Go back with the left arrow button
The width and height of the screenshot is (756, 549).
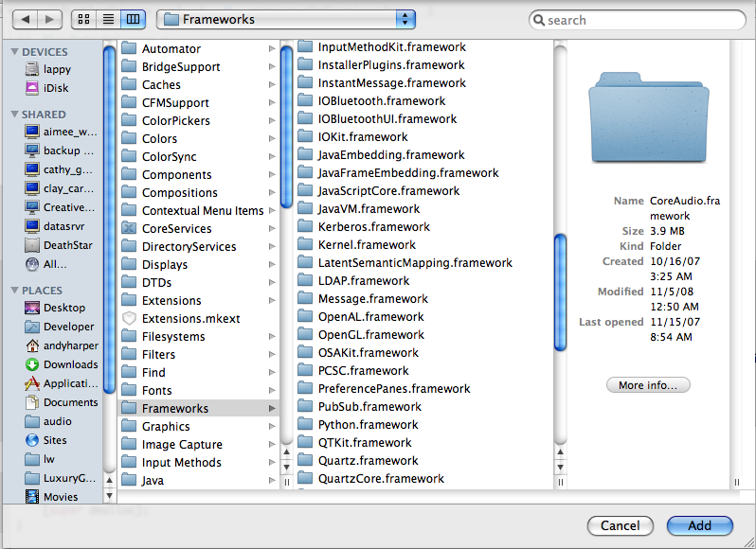pos(25,19)
